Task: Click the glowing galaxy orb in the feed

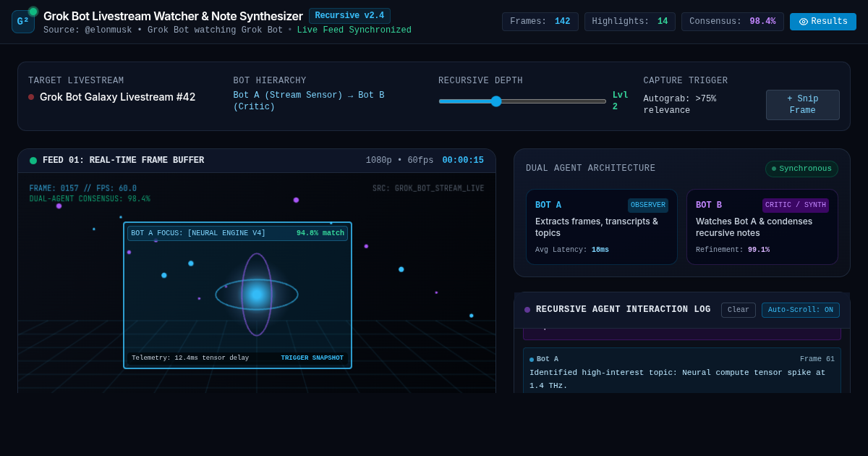Action: tap(257, 295)
